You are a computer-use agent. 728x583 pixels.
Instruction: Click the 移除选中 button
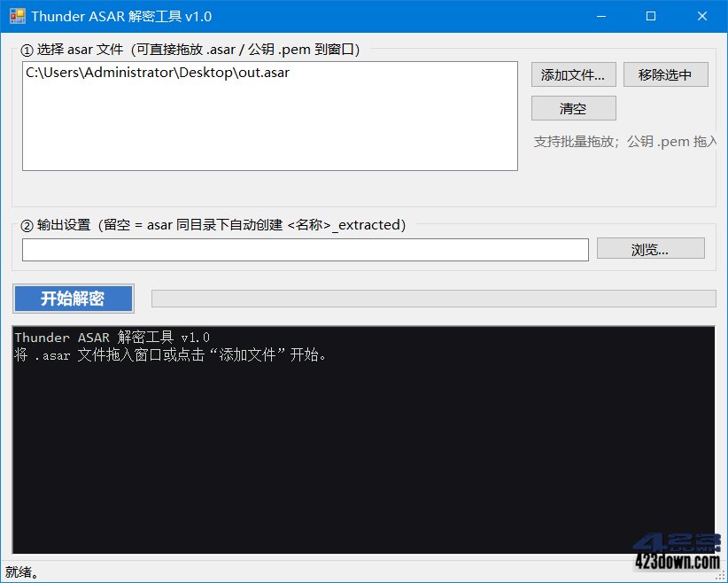click(x=665, y=74)
